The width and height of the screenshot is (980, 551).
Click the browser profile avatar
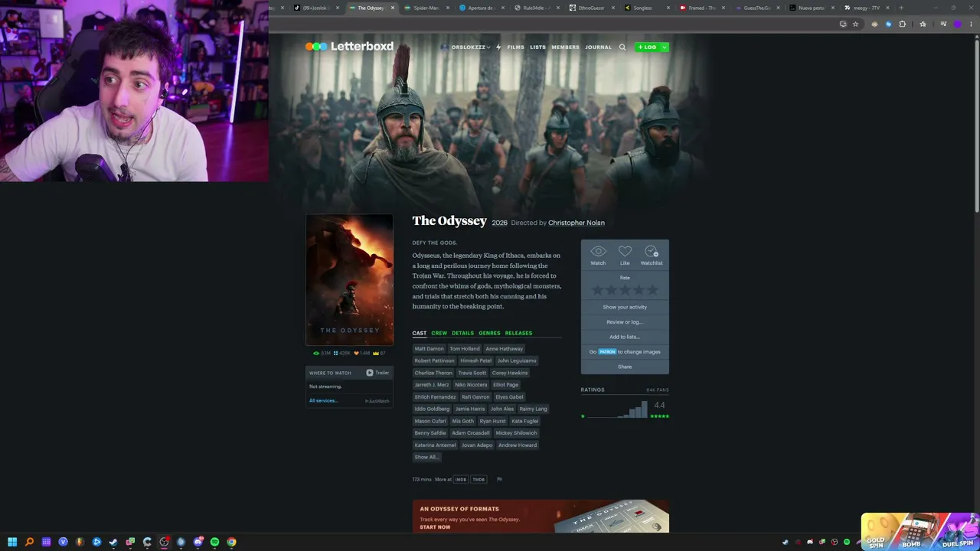pos(957,24)
